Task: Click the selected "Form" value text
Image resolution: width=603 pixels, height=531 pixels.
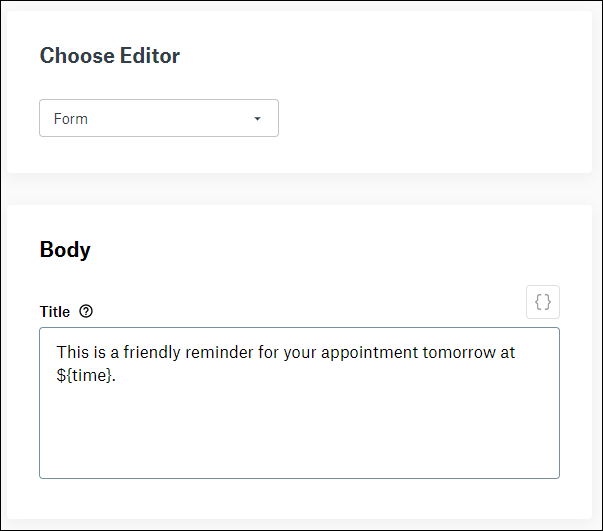Action: (71, 119)
